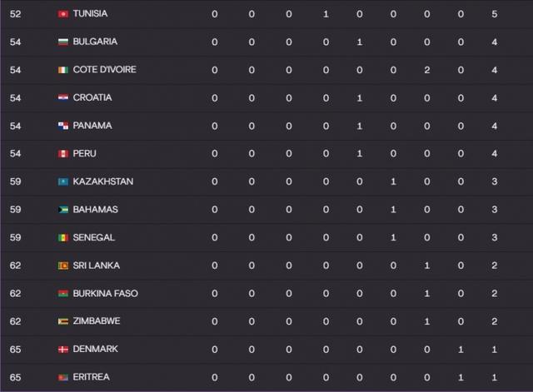Select the TUNISIA country name
The image size is (533, 392).
click(x=90, y=14)
